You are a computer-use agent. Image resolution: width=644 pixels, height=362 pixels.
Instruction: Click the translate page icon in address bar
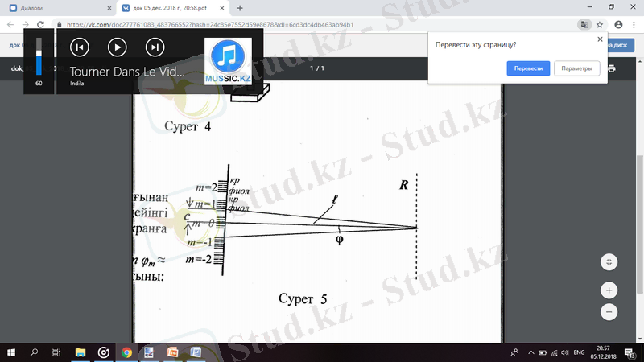[x=584, y=25]
